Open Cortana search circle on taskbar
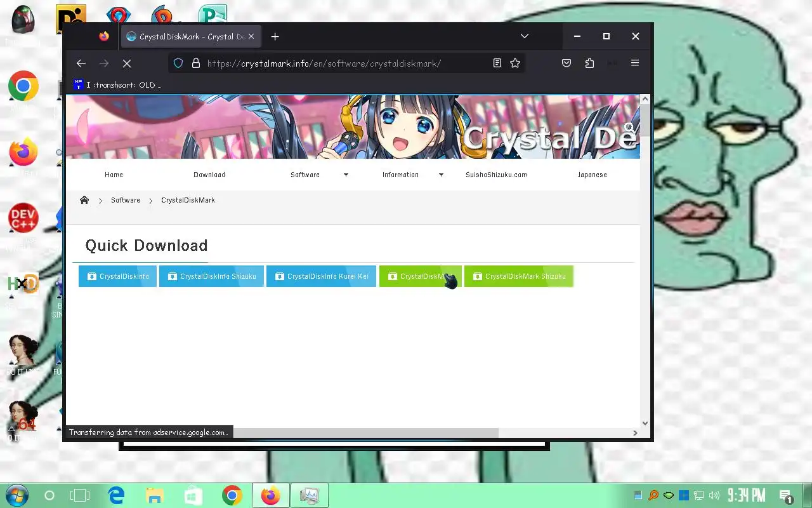This screenshot has height=508, width=812. [49, 495]
